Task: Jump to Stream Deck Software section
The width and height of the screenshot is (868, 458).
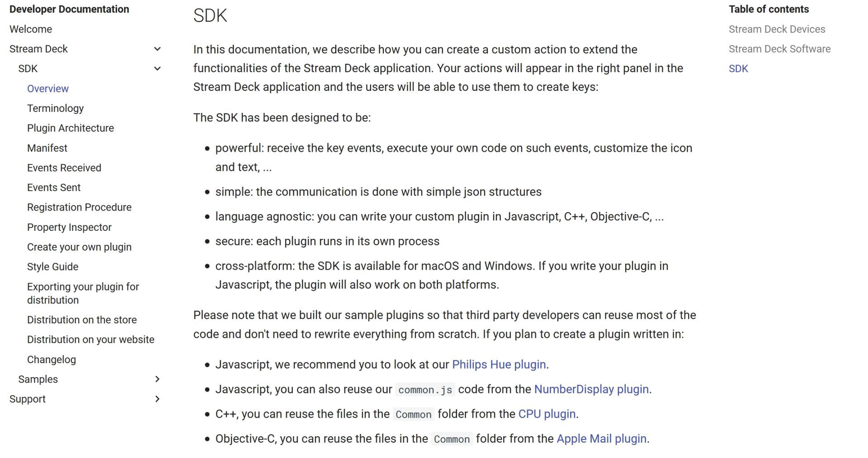Action: point(779,49)
